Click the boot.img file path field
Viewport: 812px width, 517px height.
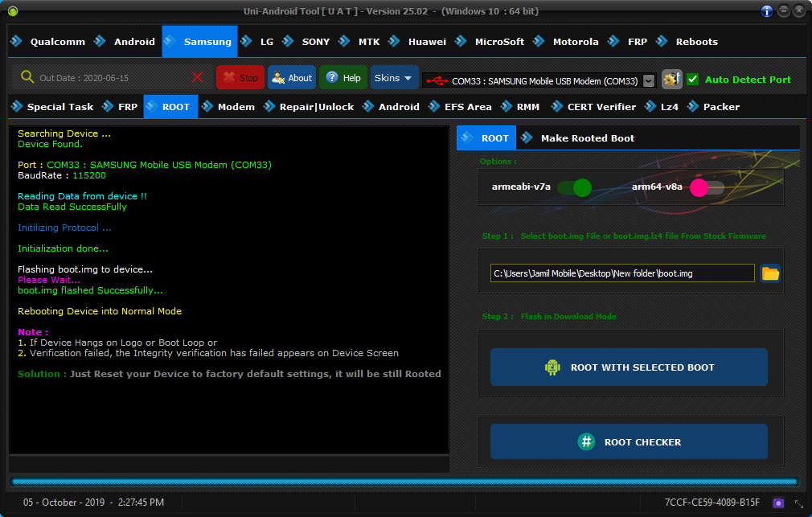point(622,273)
